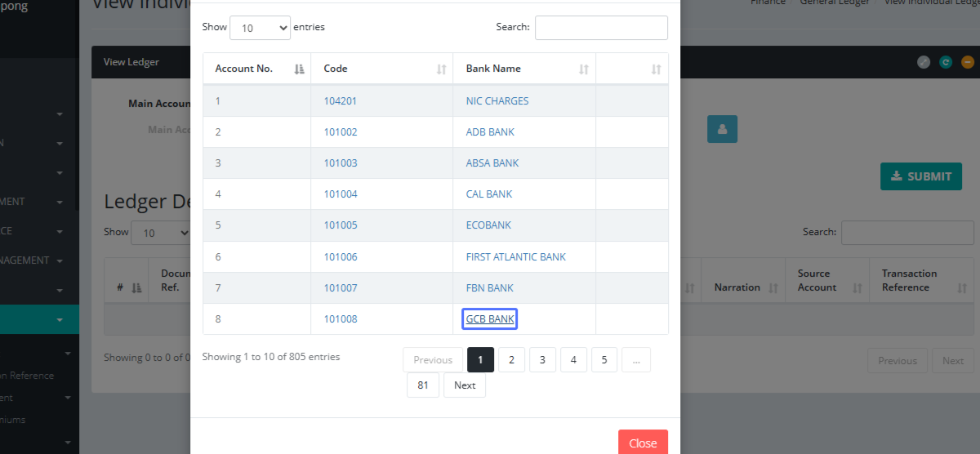Expand the highlighted teal sidebar menu item
Viewport: 980px width, 454px height.
[60, 320]
